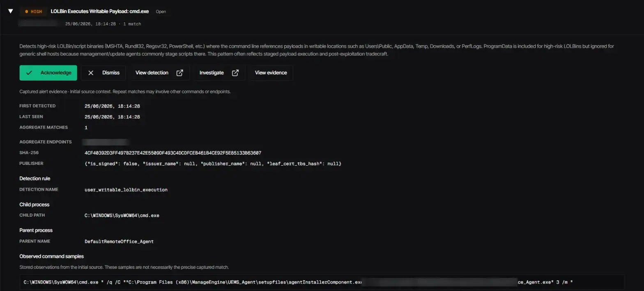Open View evidence

[x=271, y=73]
